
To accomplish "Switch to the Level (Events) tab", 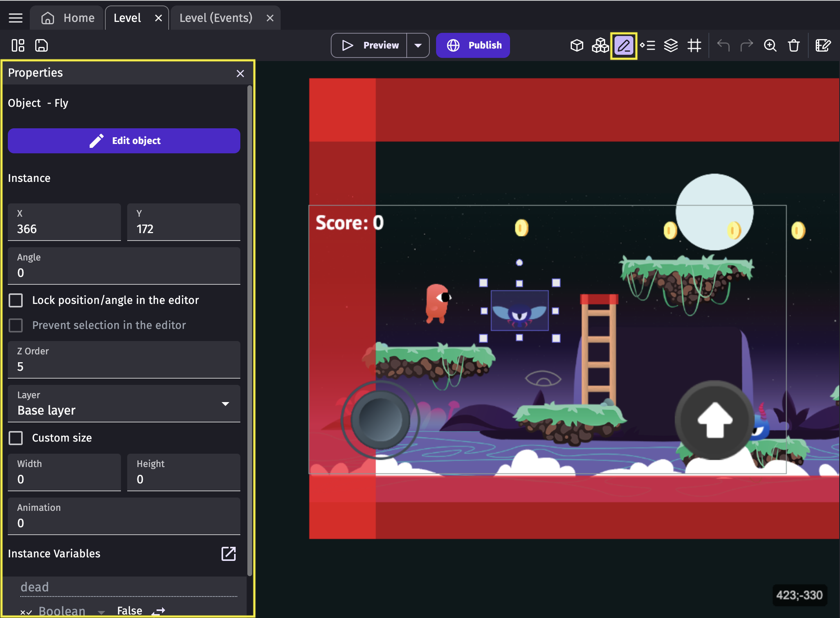I will (216, 18).
